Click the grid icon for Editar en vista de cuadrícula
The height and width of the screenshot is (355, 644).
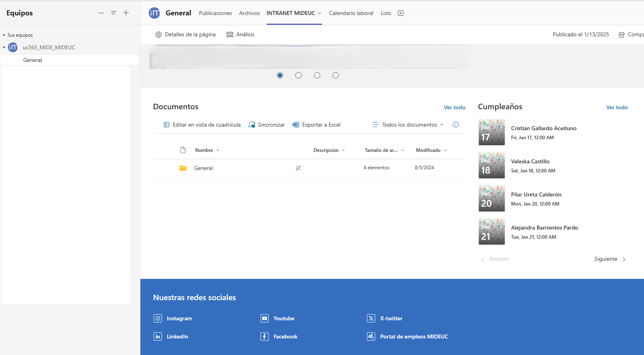(166, 125)
